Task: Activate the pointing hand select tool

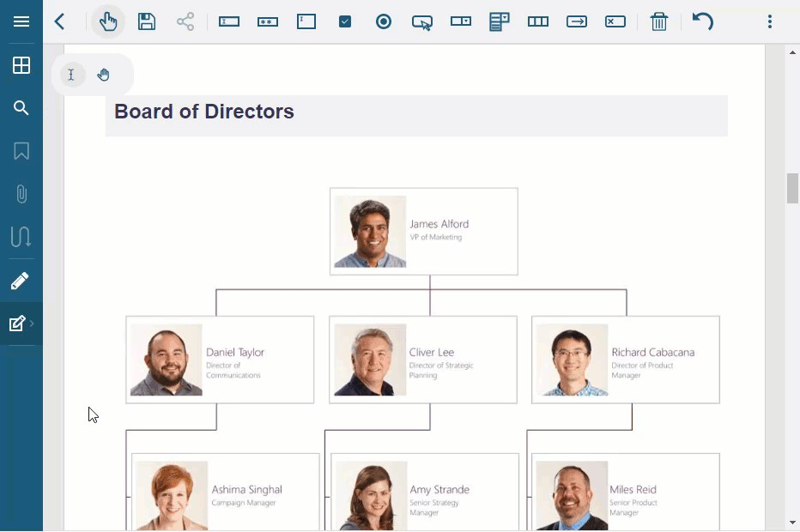Action: coord(108,21)
